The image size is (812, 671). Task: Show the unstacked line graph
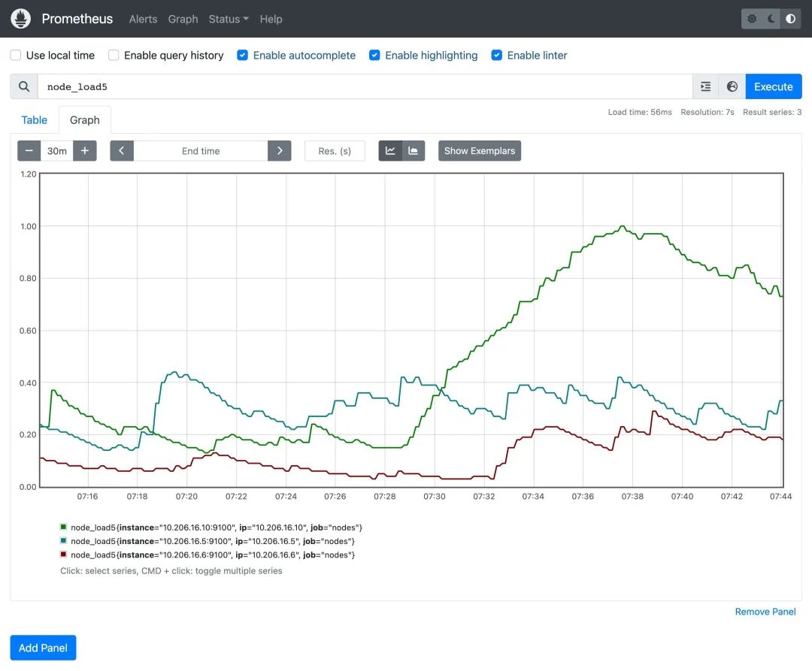(x=390, y=150)
